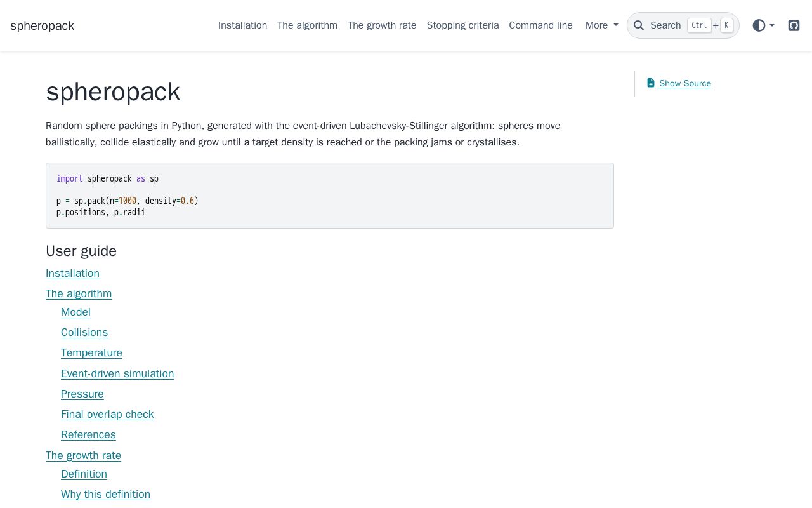Open the Pressure section link
The image size is (812, 508).
pos(82,394)
